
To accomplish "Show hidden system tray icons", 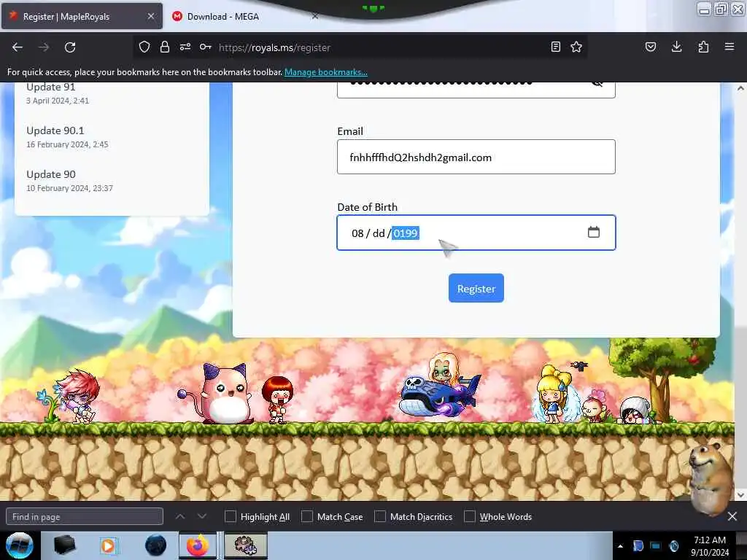I will point(620,546).
